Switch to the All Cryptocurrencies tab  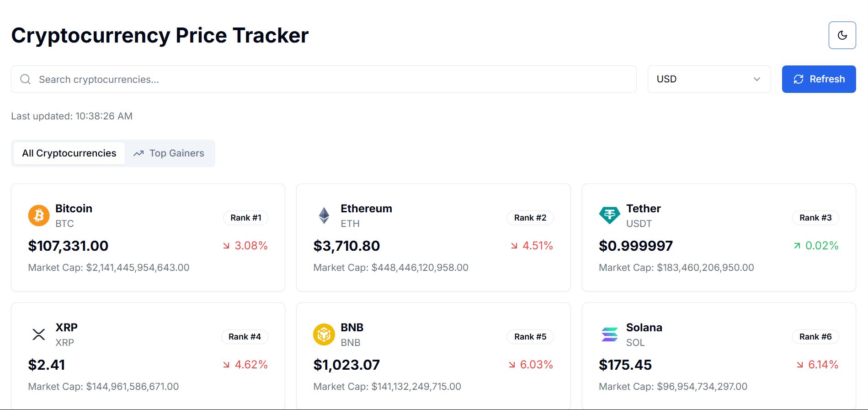point(69,153)
